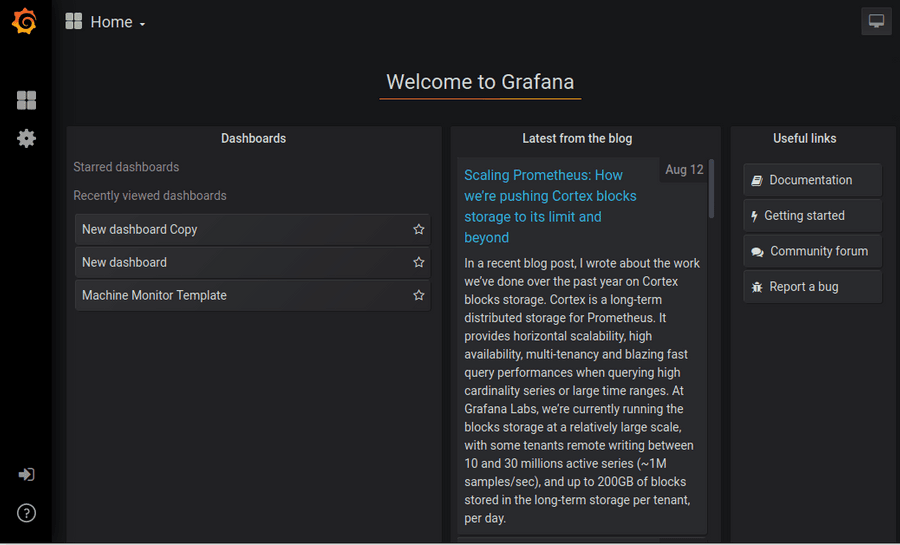The image size is (900, 545).
Task: Open the Community forum link
Action: tap(812, 251)
